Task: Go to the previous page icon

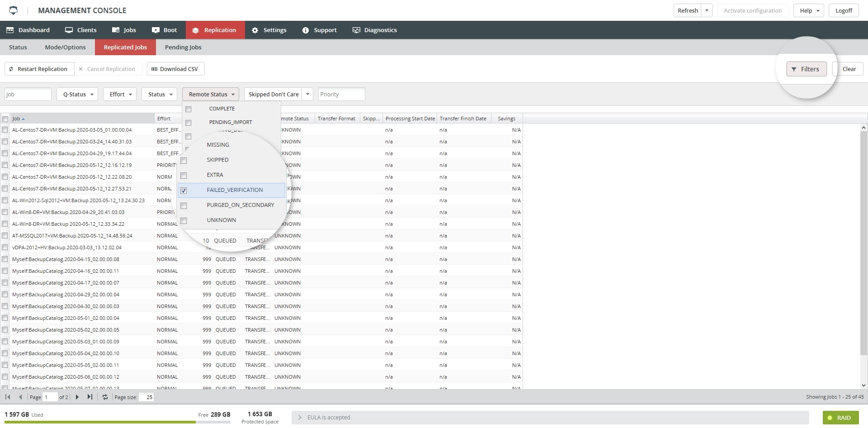Action: (20, 397)
